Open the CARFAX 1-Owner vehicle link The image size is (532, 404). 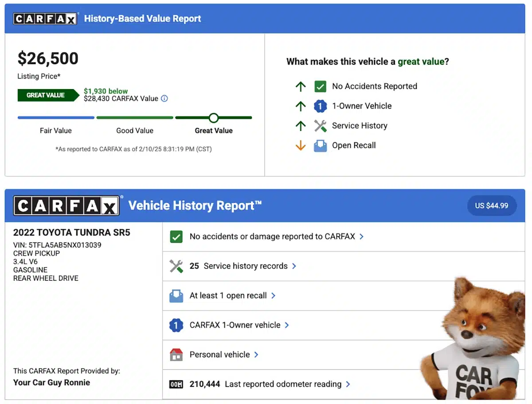pyautogui.click(x=235, y=325)
